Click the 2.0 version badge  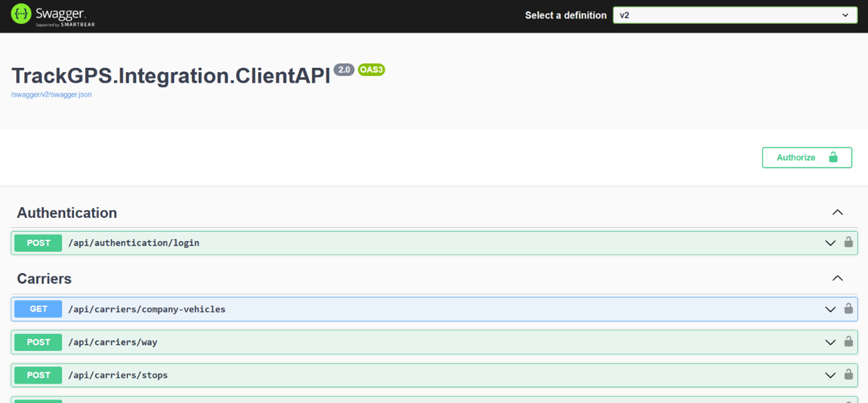344,70
